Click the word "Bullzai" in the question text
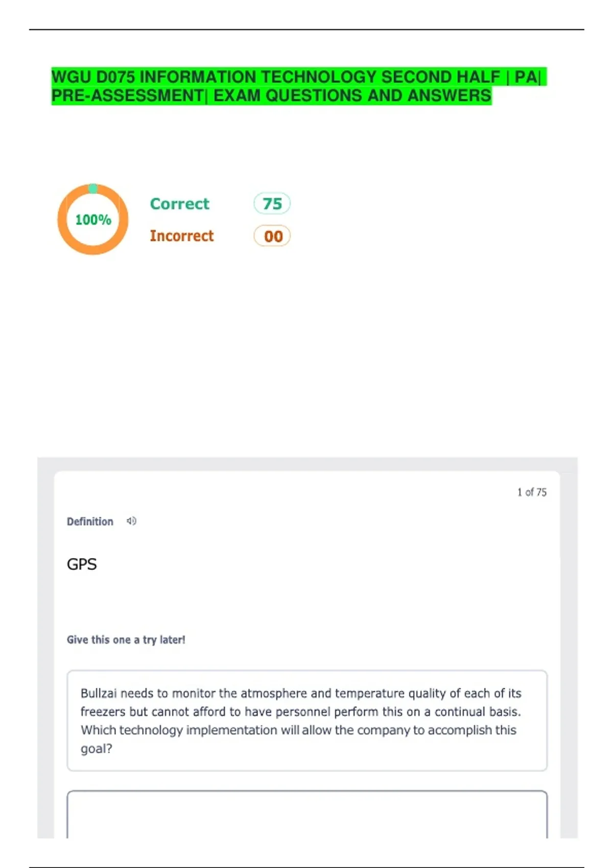613x868 pixels. point(99,693)
